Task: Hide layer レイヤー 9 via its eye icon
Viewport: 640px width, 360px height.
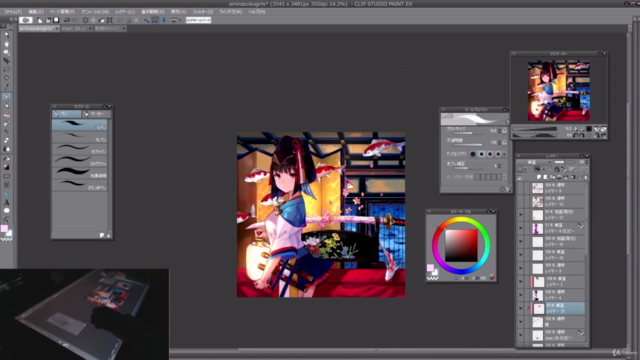Action: (520, 268)
